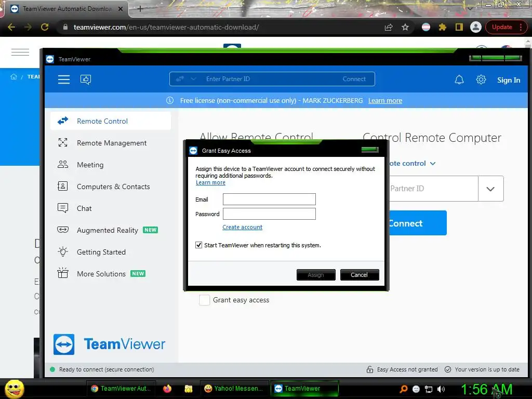Click the browser address bar URL
Viewport: 532px width, 399px height.
[x=166, y=27]
